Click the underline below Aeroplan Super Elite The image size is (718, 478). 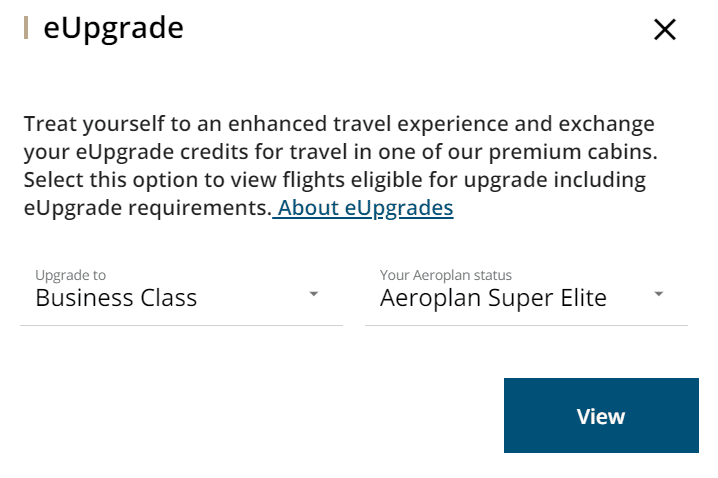tap(526, 324)
